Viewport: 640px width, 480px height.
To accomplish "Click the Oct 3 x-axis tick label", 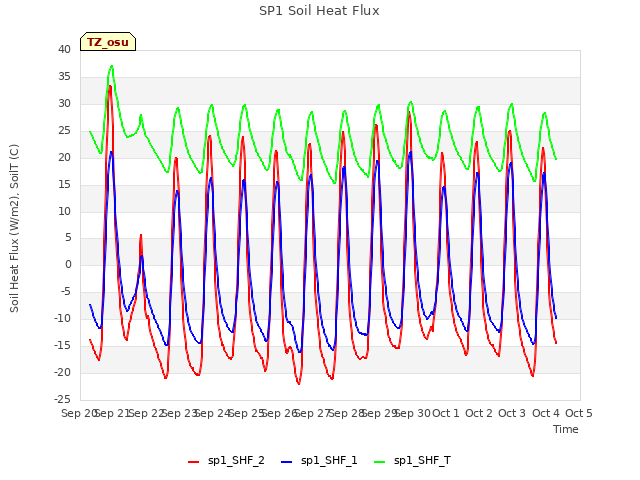I will point(512,413).
